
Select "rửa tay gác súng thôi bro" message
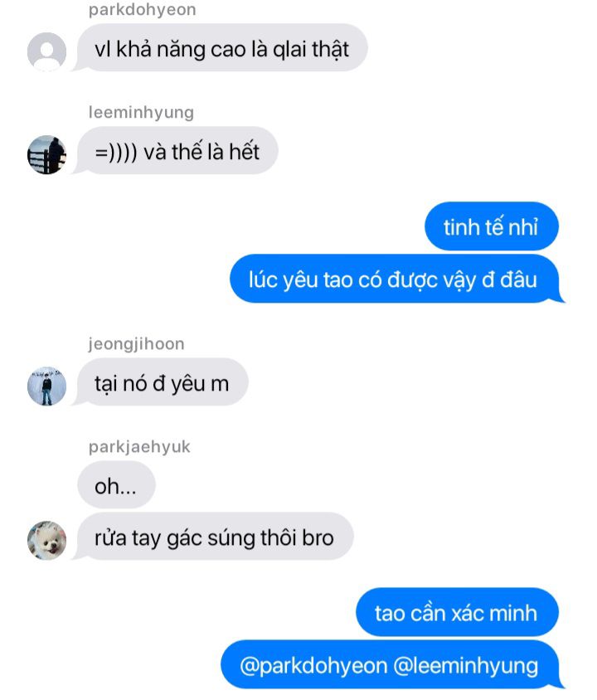point(215,536)
